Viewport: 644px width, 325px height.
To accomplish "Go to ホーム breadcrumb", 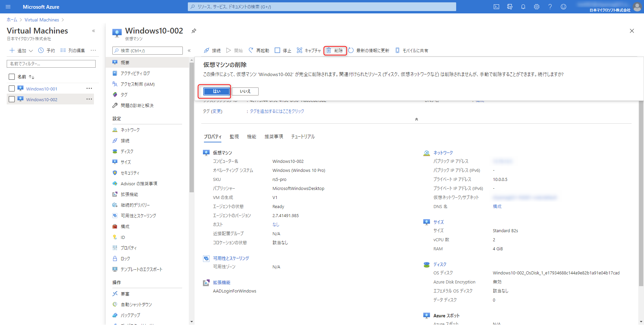I will (12, 20).
